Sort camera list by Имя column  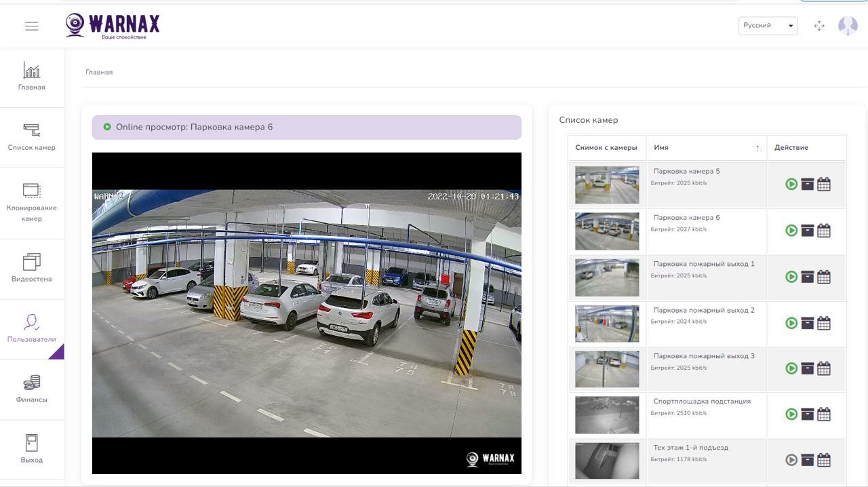point(706,147)
